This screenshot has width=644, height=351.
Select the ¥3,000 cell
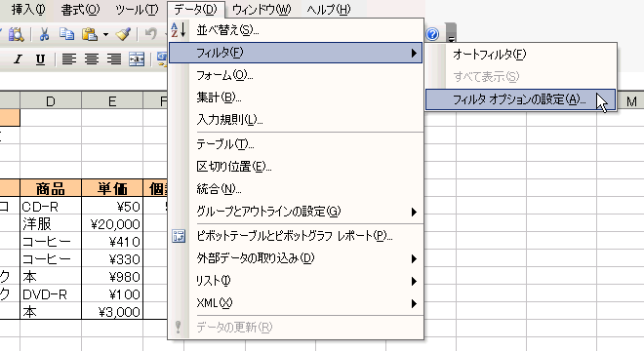[x=112, y=312]
